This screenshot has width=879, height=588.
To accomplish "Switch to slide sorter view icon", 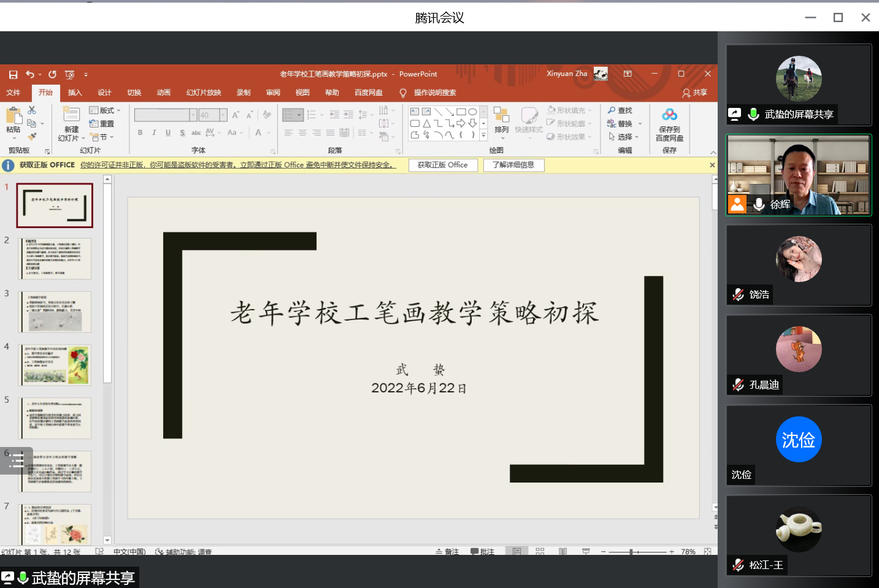I will point(540,551).
